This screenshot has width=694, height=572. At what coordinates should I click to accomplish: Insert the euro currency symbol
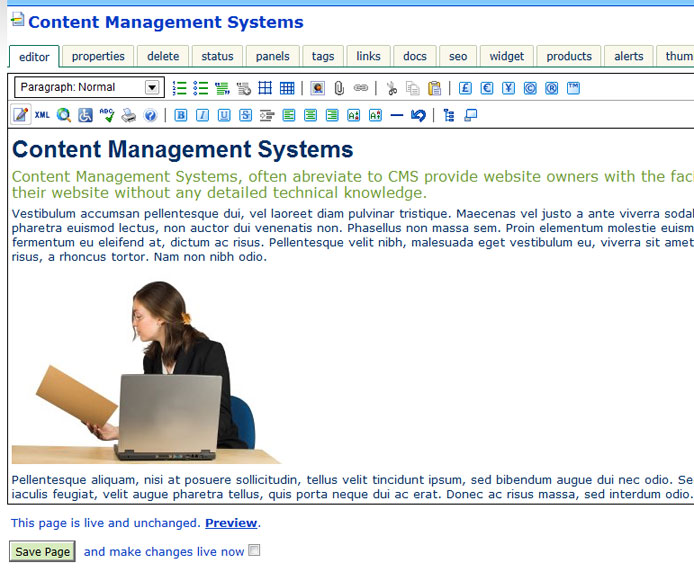click(x=486, y=88)
